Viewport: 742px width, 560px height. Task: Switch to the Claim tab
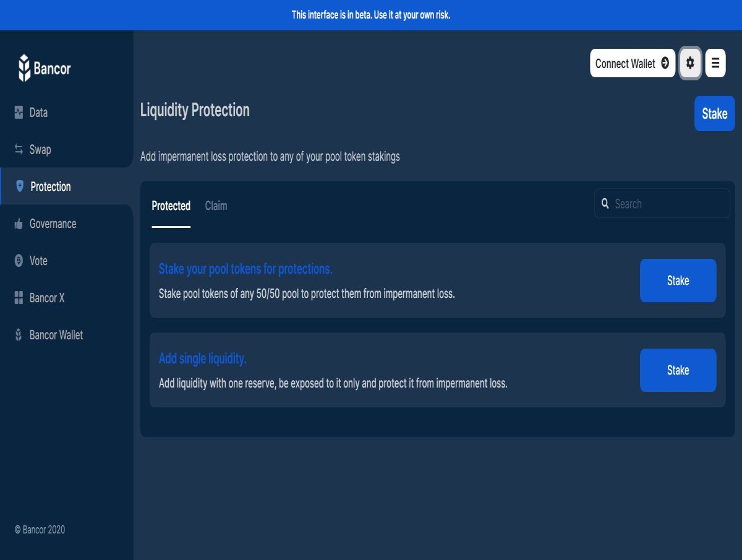pos(216,206)
